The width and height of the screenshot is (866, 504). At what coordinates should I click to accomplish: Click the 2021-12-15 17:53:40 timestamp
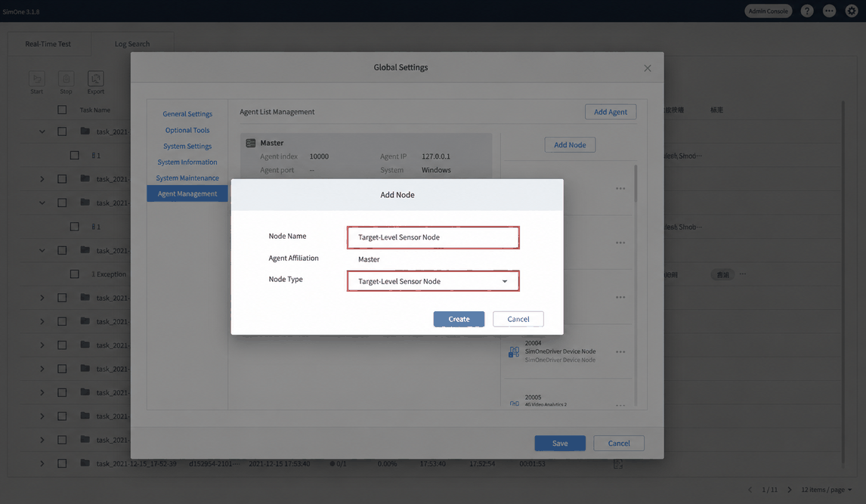pos(279,464)
